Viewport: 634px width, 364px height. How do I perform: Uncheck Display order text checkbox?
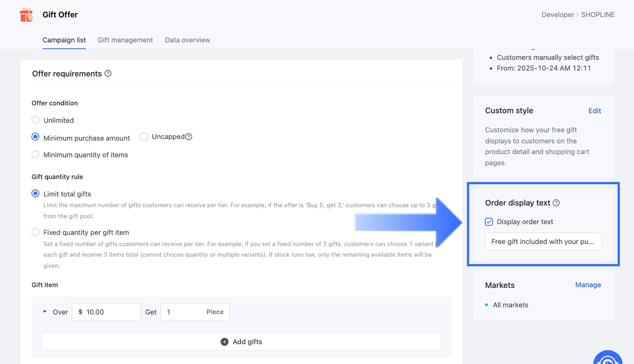coord(489,222)
